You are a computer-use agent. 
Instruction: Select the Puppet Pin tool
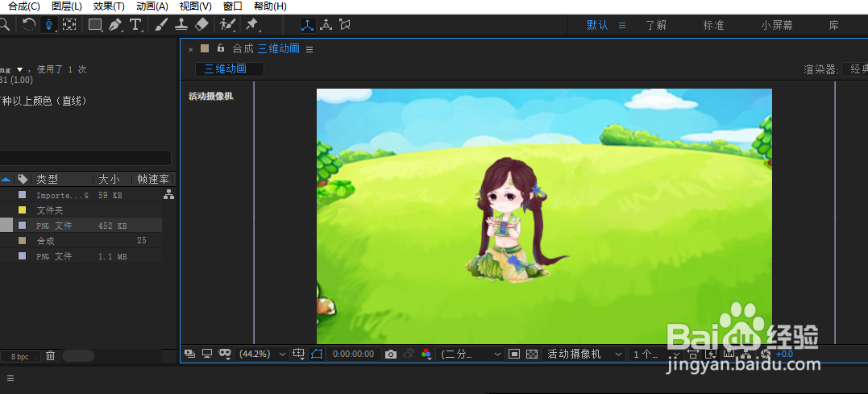click(252, 25)
